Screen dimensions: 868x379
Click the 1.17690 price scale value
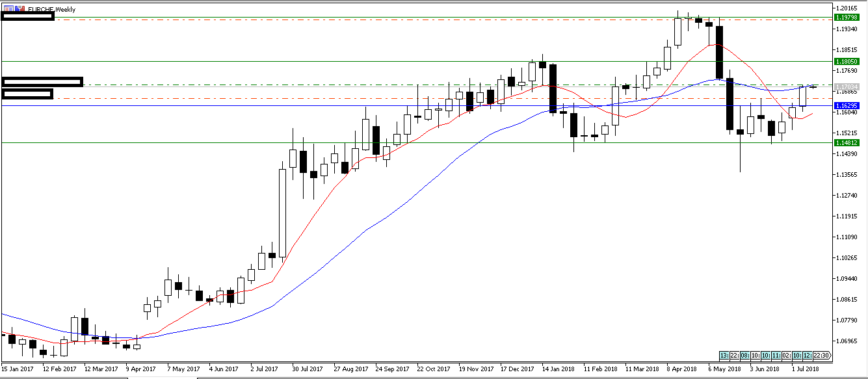[848, 71]
